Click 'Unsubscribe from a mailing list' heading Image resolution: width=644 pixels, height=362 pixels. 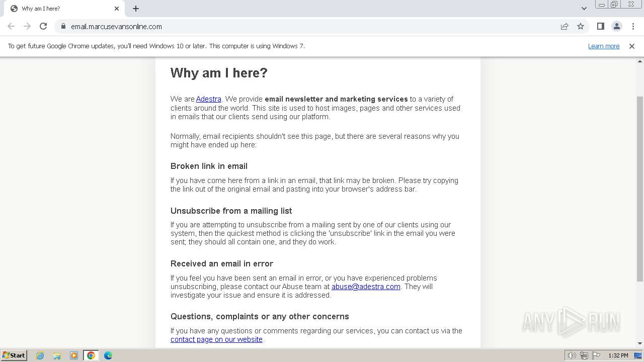tap(231, 211)
